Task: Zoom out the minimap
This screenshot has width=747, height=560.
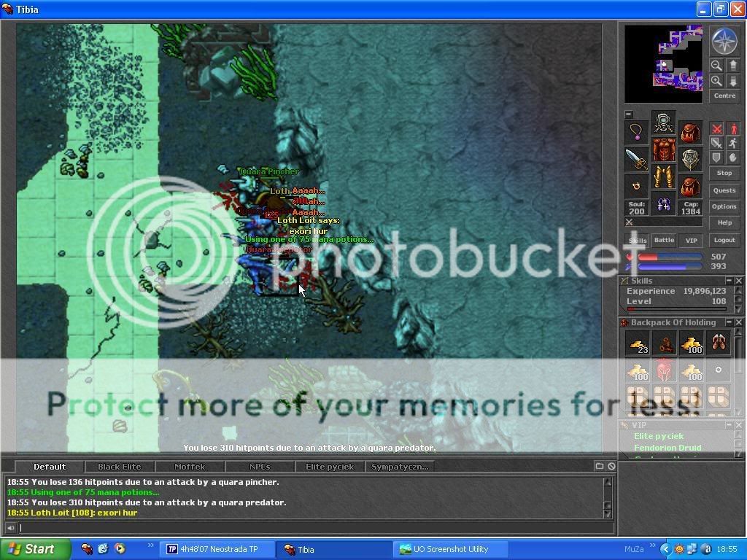Action: click(x=716, y=66)
